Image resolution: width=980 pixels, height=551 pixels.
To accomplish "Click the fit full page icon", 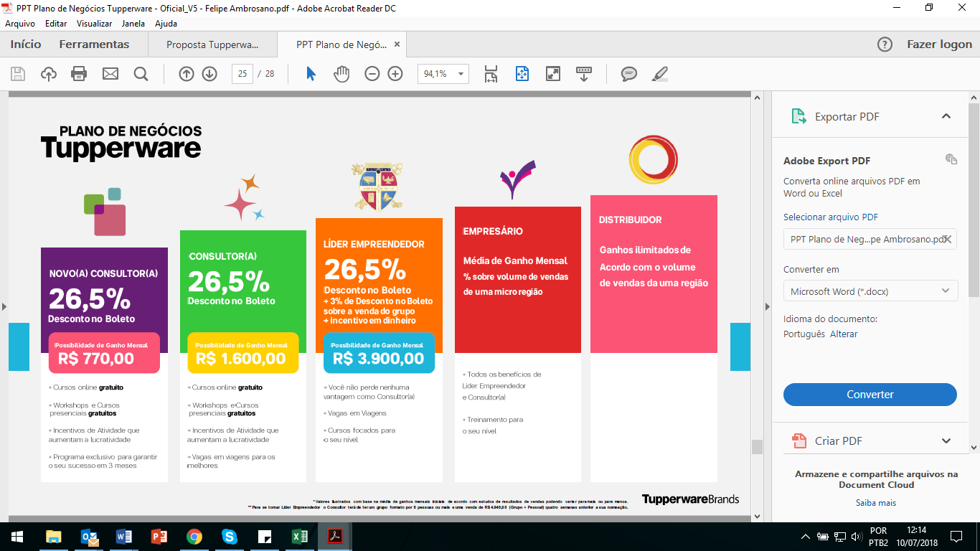I will point(522,74).
